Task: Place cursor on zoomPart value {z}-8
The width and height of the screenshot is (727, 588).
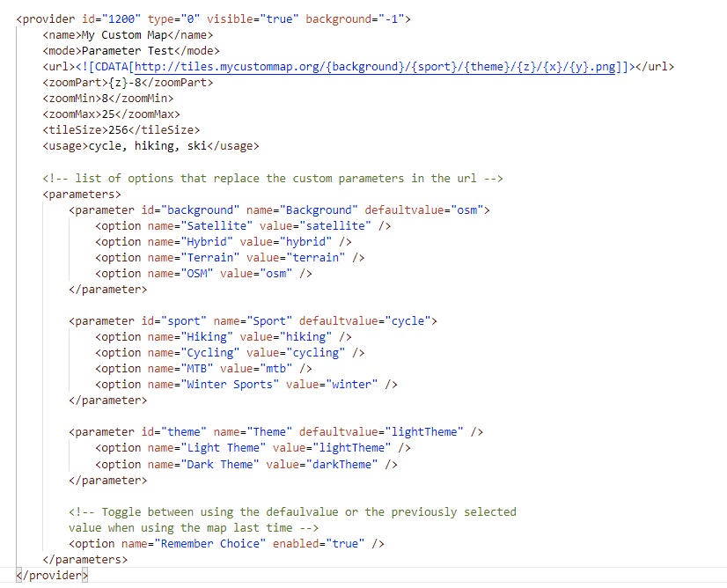Action: tap(125, 83)
